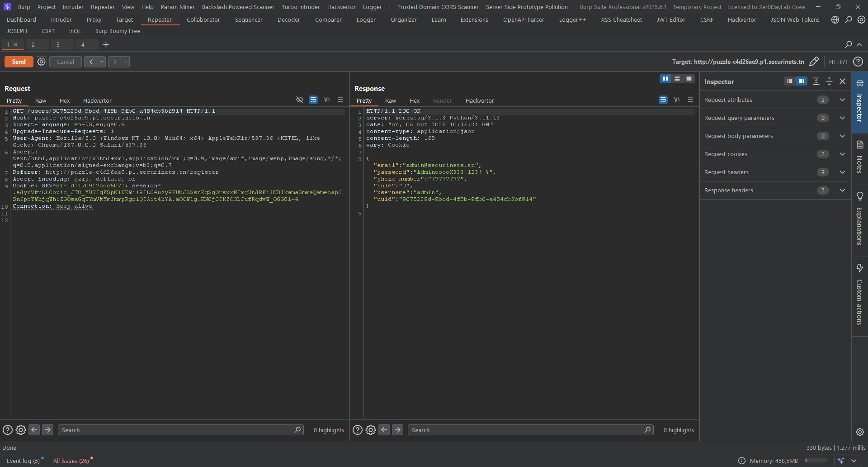Click the Cancel button
Image resolution: width=868 pixels, height=467 pixels.
point(66,62)
